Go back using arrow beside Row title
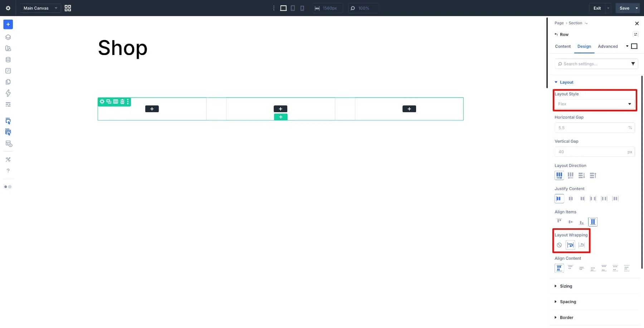 coord(556,34)
